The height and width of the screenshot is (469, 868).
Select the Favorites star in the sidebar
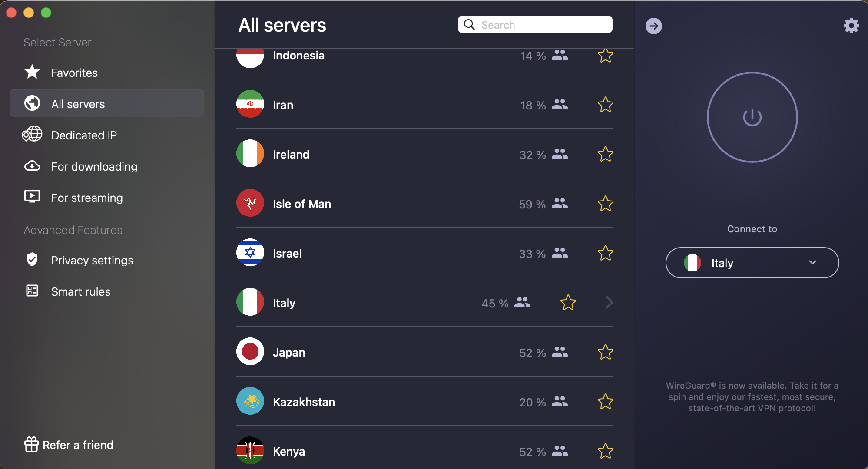pyautogui.click(x=74, y=73)
